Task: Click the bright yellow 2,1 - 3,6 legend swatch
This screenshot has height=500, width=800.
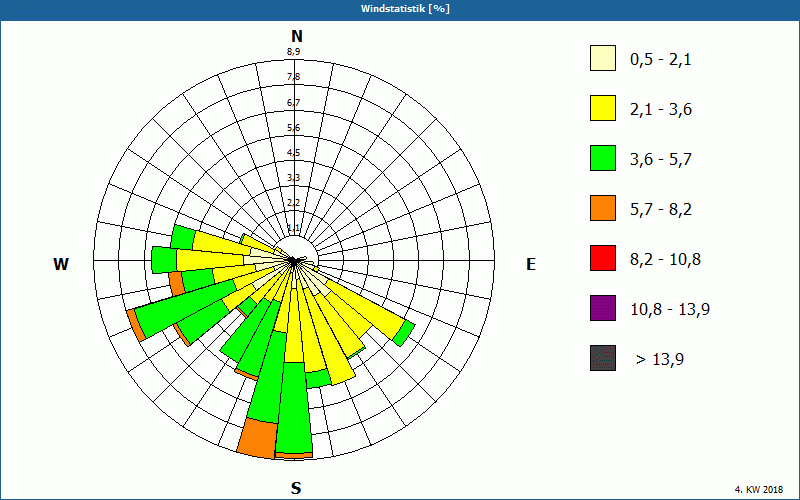Action: pos(603,108)
